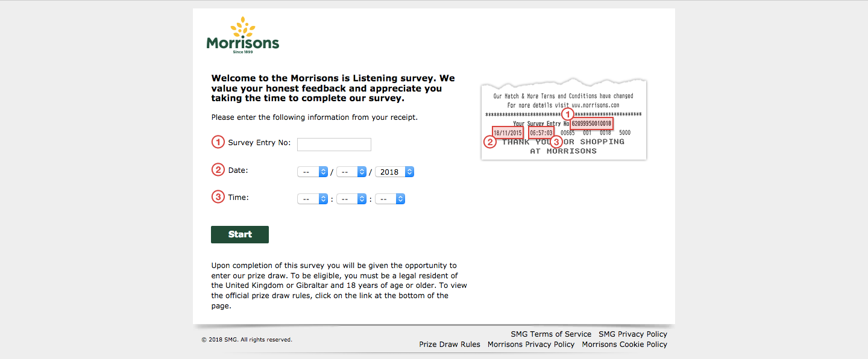The width and height of the screenshot is (868, 359).
Task: Open Prize Draw Rules link
Action: [x=450, y=345]
